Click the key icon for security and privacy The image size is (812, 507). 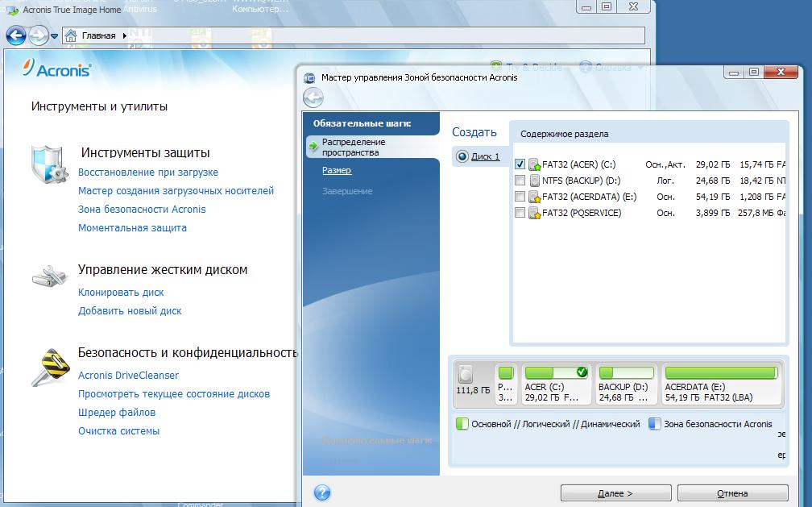tap(50, 367)
